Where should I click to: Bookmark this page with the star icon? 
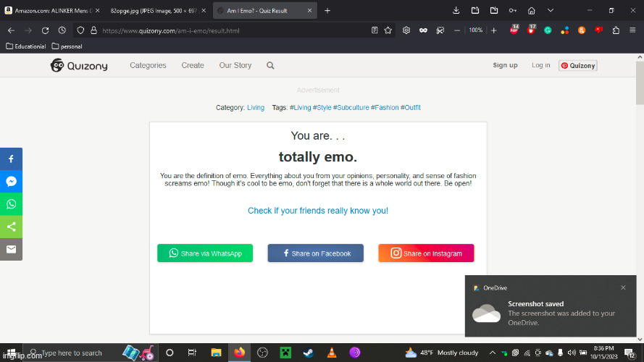click(388, 30)
